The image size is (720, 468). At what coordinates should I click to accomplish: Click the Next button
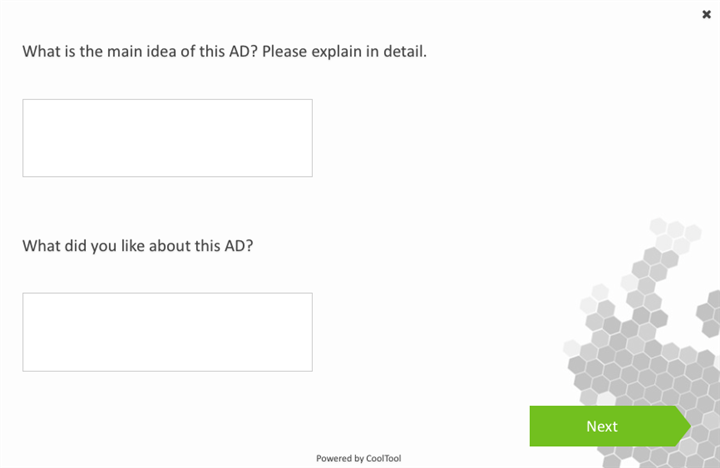click(x=603, y=426)
